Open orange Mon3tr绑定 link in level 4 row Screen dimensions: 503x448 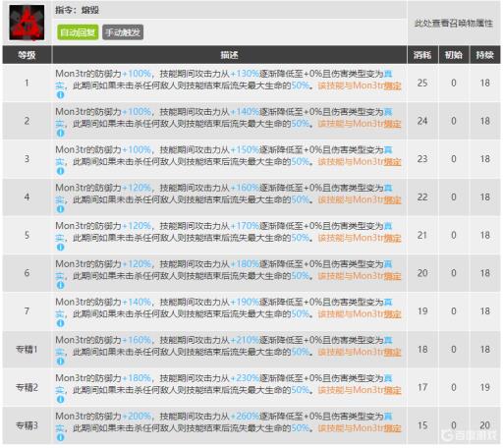tap(377, 199)
